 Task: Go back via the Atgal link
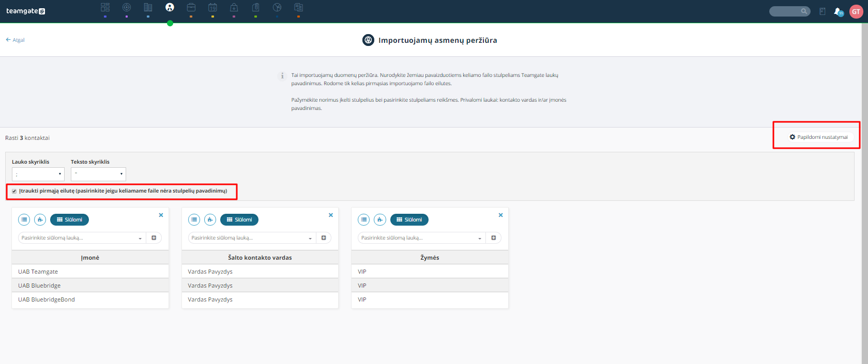tap(15, 40)
